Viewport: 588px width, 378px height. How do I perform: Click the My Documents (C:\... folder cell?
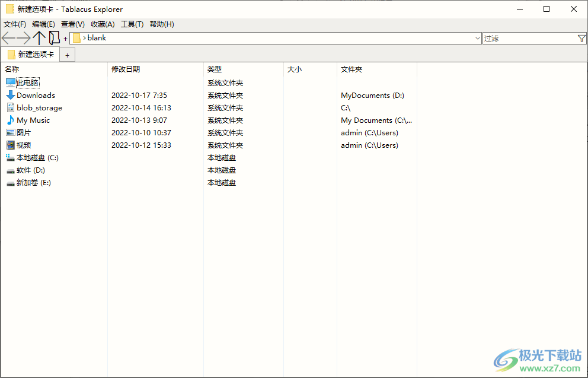point(376,120)
